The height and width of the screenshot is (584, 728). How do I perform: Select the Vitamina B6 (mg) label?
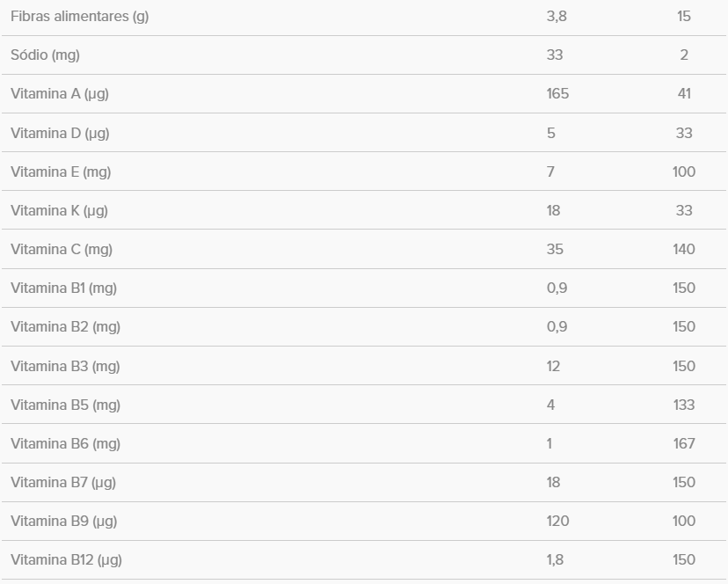(x=65, y=443)
